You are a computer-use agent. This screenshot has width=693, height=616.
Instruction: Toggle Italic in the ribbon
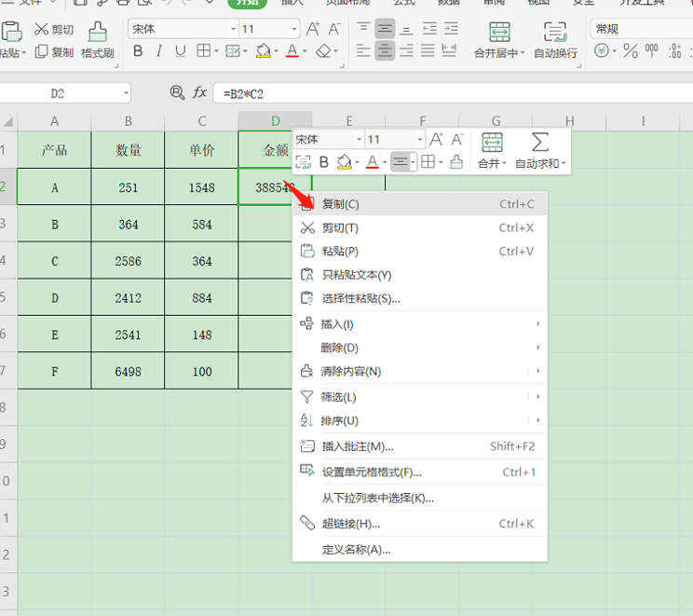point(159,51)
